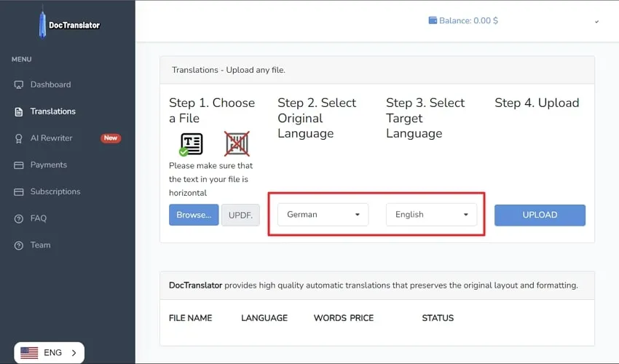Click the Dashboard monitor icon
Viewport: 619px width, 364px height.
click(x=18, y=85)
